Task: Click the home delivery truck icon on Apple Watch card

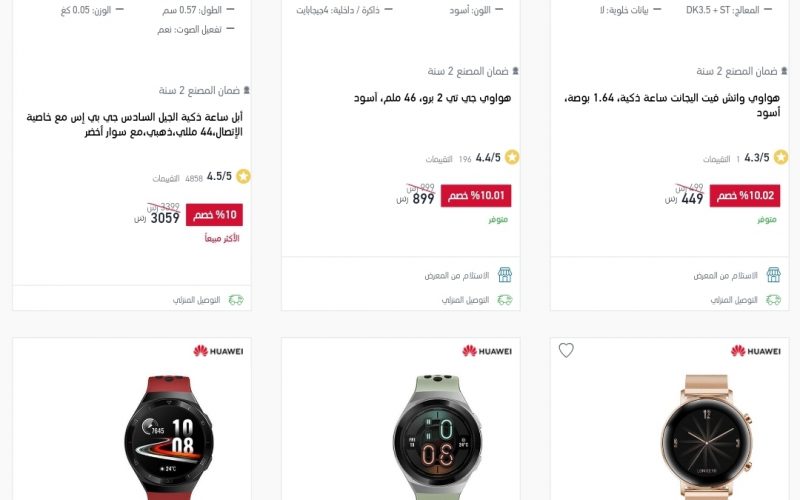Action: pyautogui.click(x=236, y=300)
